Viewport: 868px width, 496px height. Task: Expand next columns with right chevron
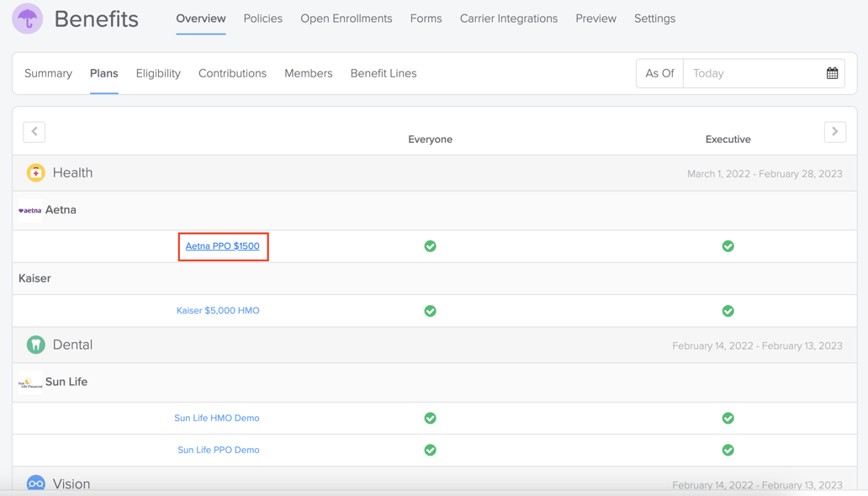[x=834, y=131]
